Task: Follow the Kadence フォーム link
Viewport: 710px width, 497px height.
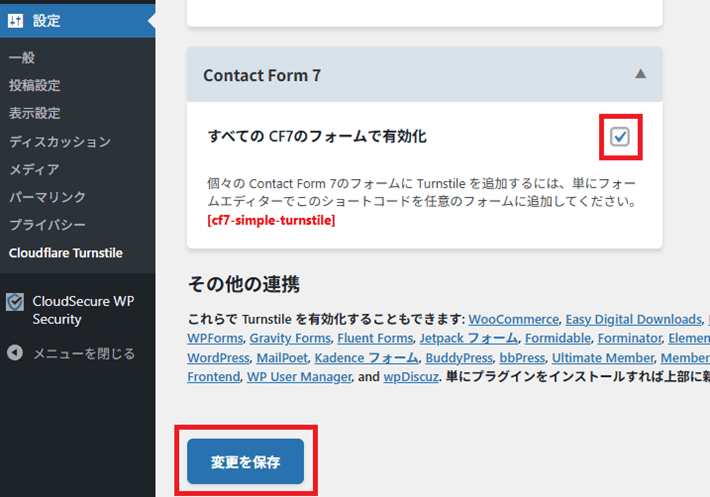Action: click(x=367, y=358)
